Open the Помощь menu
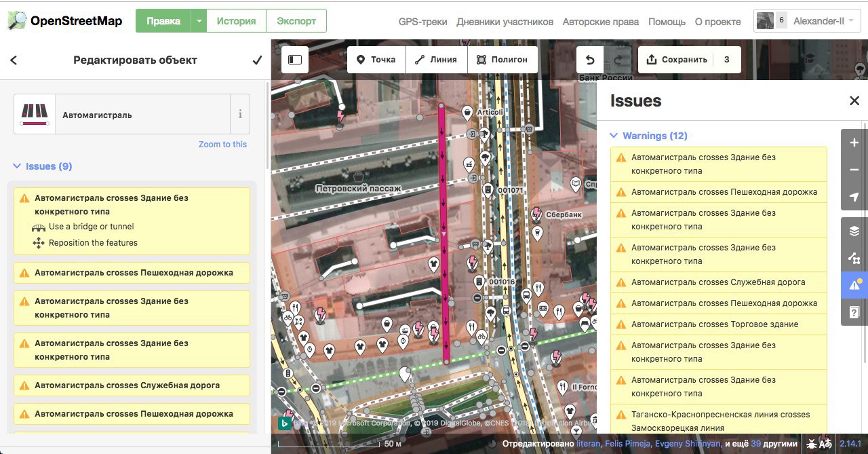868x454 pixels. pyautogui.click(x=667, y=22)
